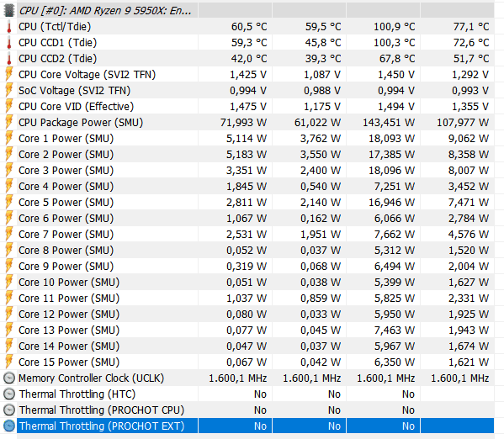
Task: Click thermometer icon beside CPU CCD2 (Tdie)
Action: pyautogui.click(x=9, y=59)
